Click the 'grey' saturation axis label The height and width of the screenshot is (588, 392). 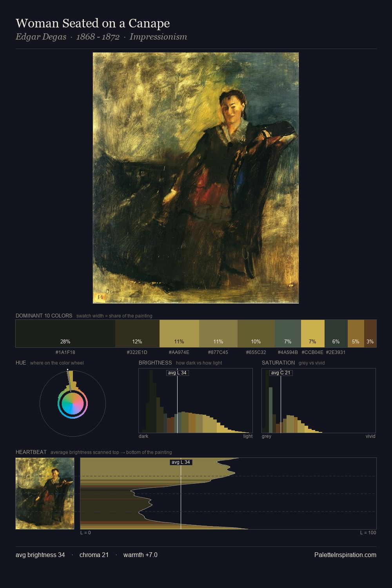[267, 436]
